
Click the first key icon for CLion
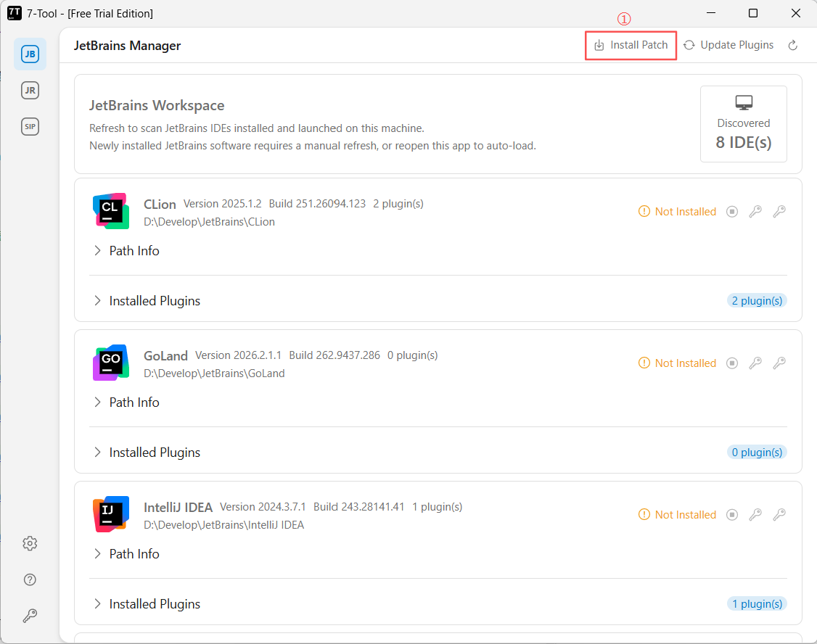tap(755, 211)
